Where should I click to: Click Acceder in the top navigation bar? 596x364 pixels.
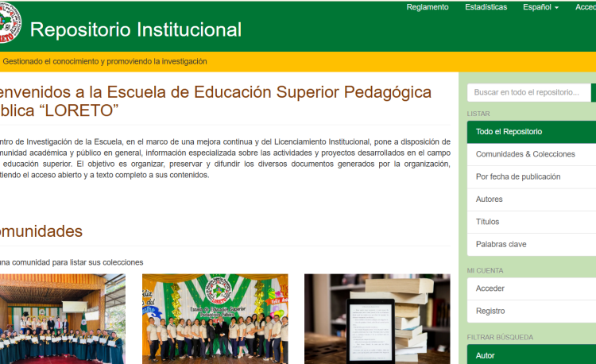coord(585,7)
